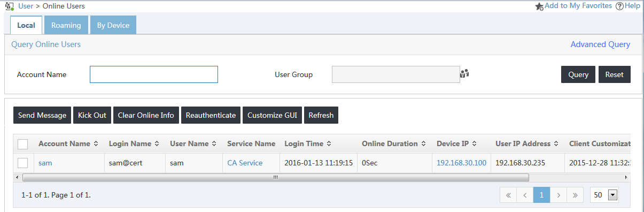Click the Kick Out button
Screen dimensions: 644x212
[92, 115]
